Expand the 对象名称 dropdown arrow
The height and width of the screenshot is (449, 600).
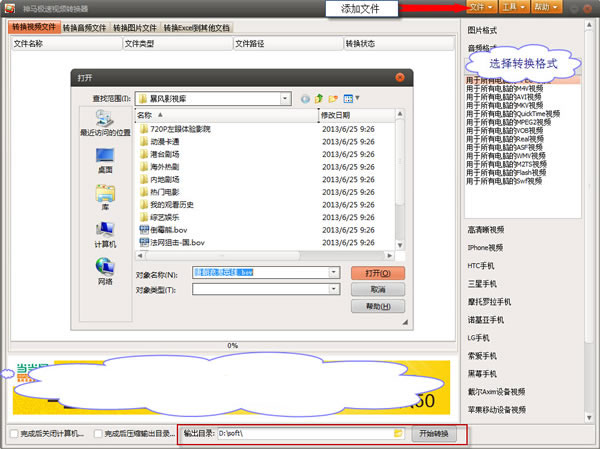pyautogui.click(x=334, y=273)
